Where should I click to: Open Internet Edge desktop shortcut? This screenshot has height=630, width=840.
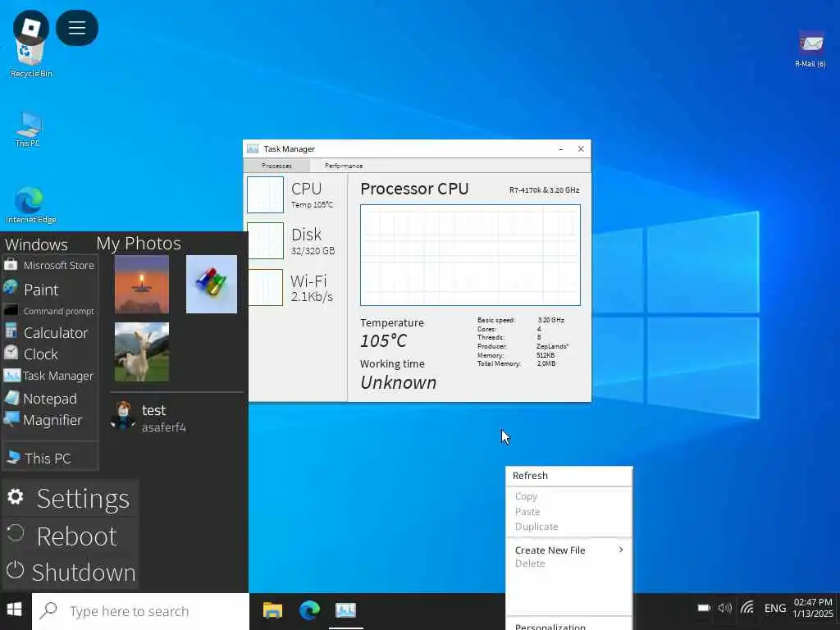tap(30, 205)
